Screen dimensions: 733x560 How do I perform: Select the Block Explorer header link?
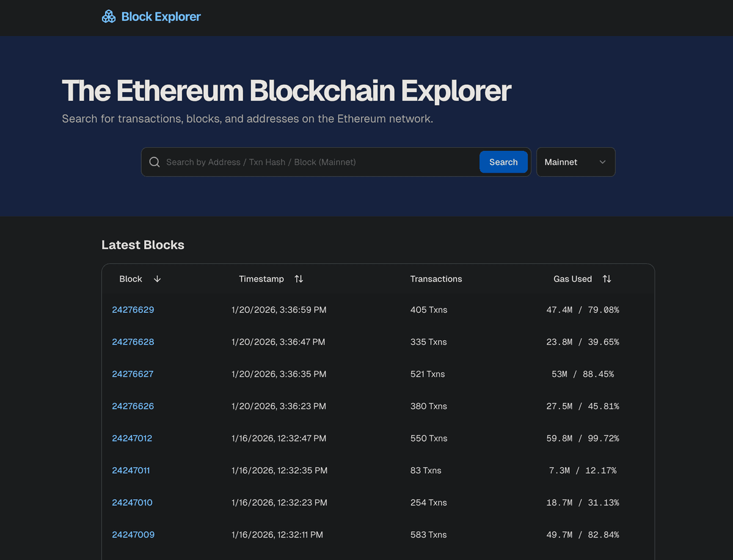tap(161, 16)
